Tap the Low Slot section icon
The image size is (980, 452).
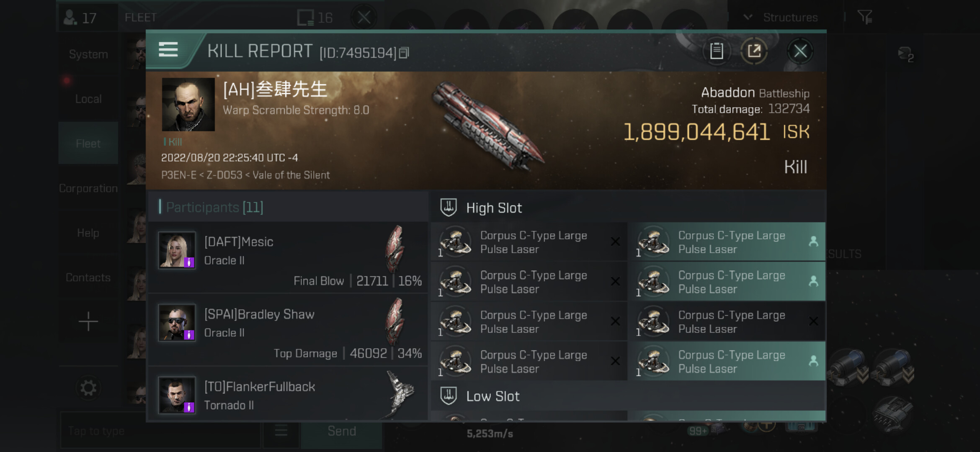point(448,396)
